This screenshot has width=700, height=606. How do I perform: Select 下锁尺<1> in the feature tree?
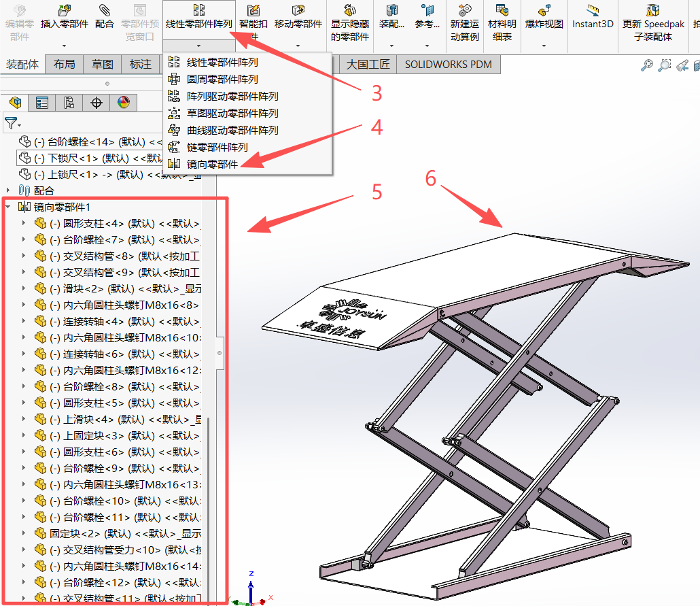[75, 158]
